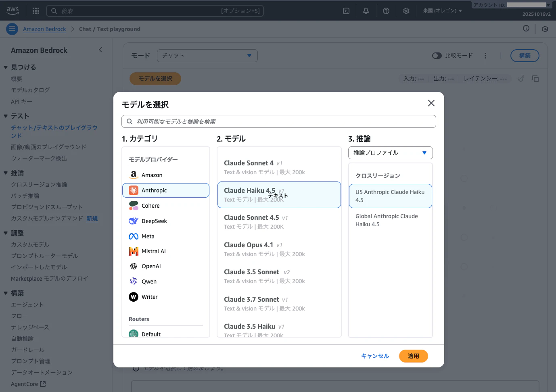Screen dimensions: 556x392
Task: Click the モデルを選択 button
Action: pyautogui.click(x=155, y=79)
